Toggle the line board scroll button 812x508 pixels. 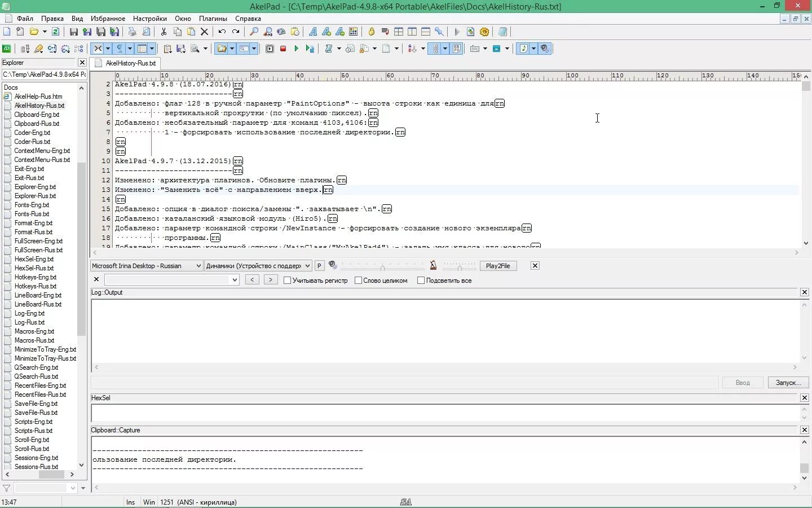tap(435, 49)
